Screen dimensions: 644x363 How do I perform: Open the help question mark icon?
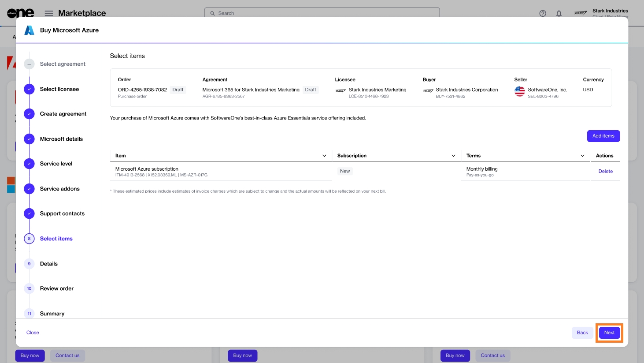(543, 13)
